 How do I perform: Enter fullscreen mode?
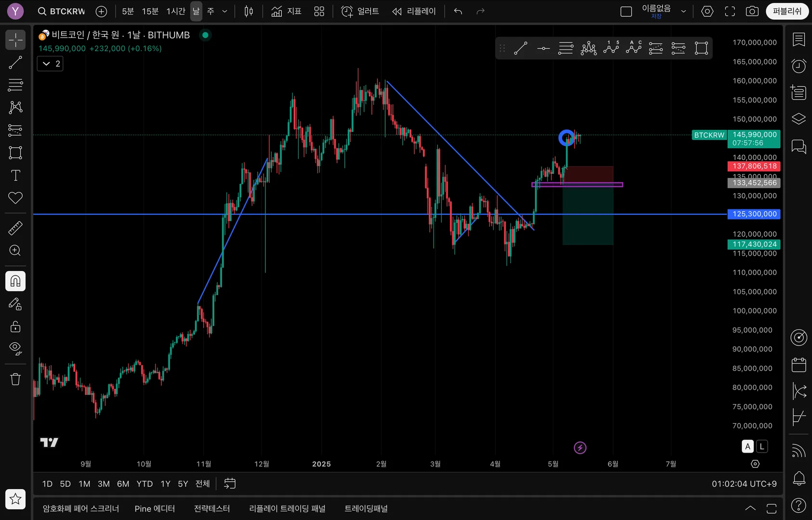click(x=730, y=11)
